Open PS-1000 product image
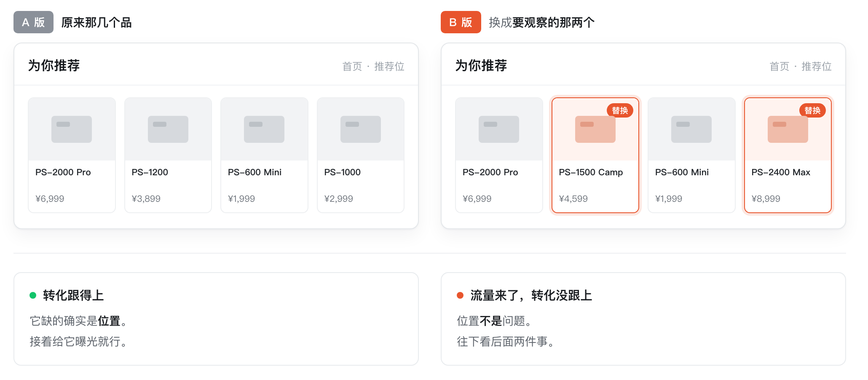The width and height of the screenshot is (868, 380). point(361,129)
